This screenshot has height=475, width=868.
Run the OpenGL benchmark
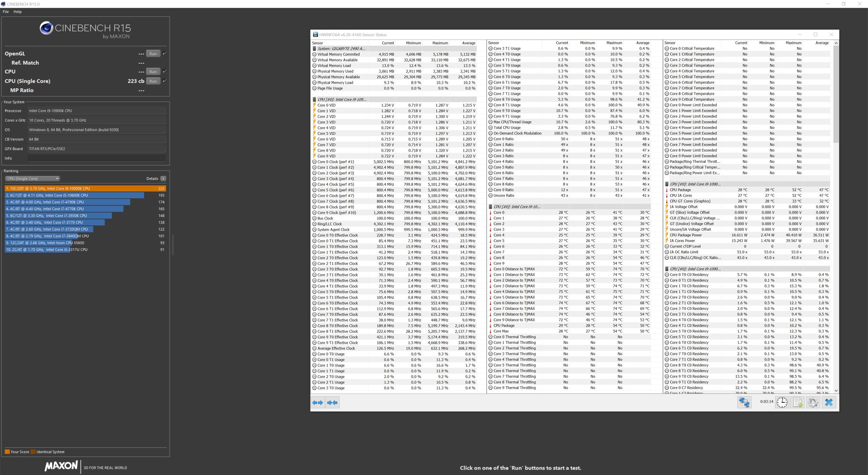(153, 53)
